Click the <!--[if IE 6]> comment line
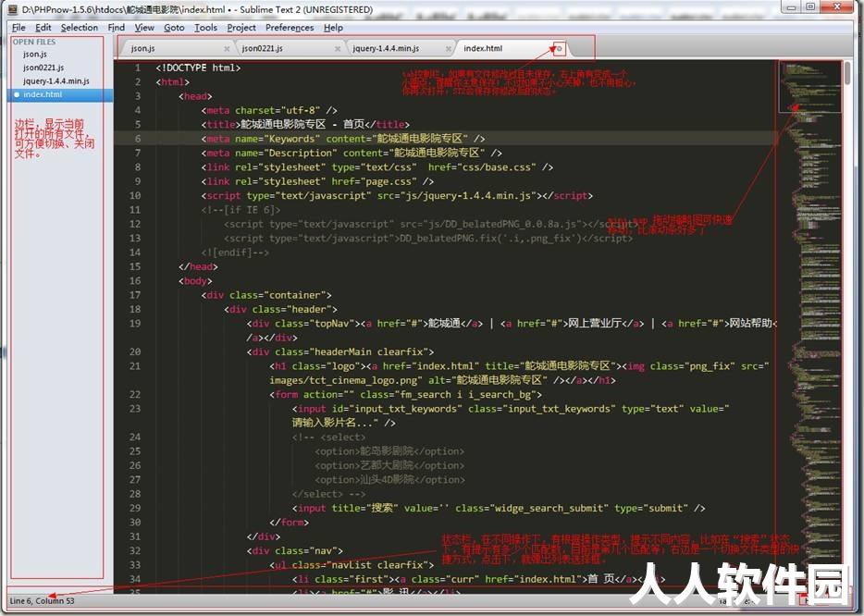 (x=241, y=210)
